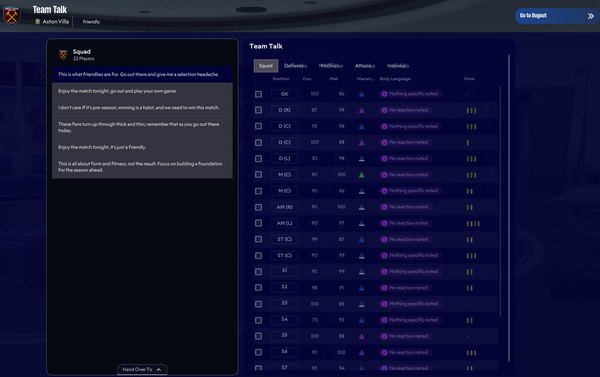Click the S6 row body language face icon

pyautogui.click(x=385, y=353)
